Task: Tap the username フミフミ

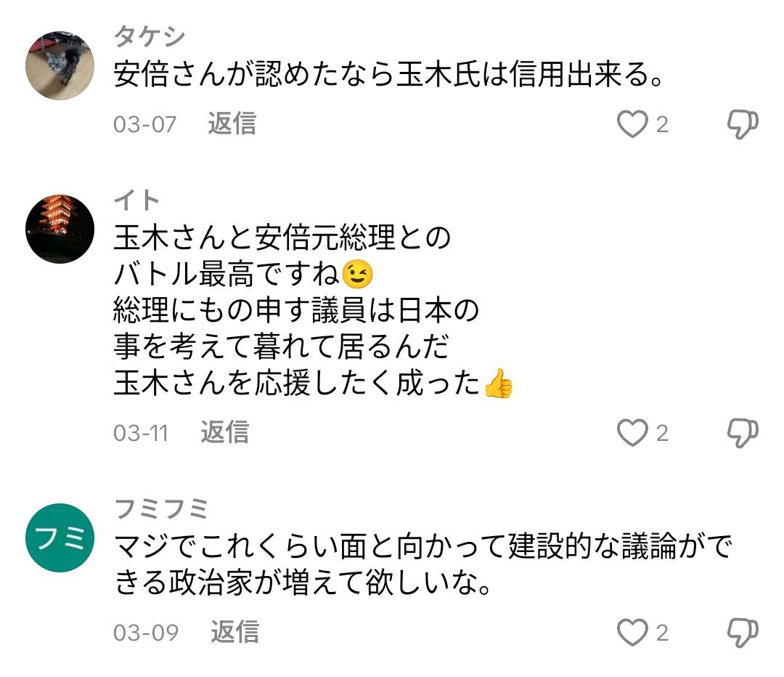Action: (161, 508)
